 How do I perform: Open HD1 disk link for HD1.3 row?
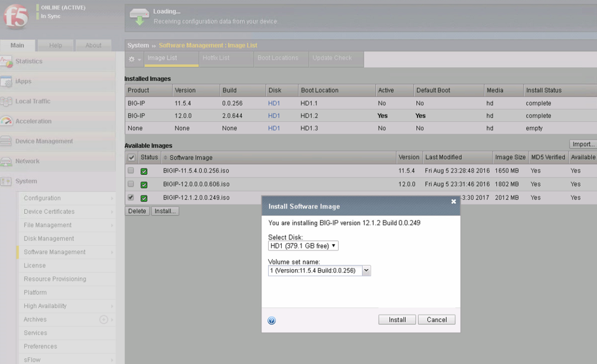pos(274,129)
